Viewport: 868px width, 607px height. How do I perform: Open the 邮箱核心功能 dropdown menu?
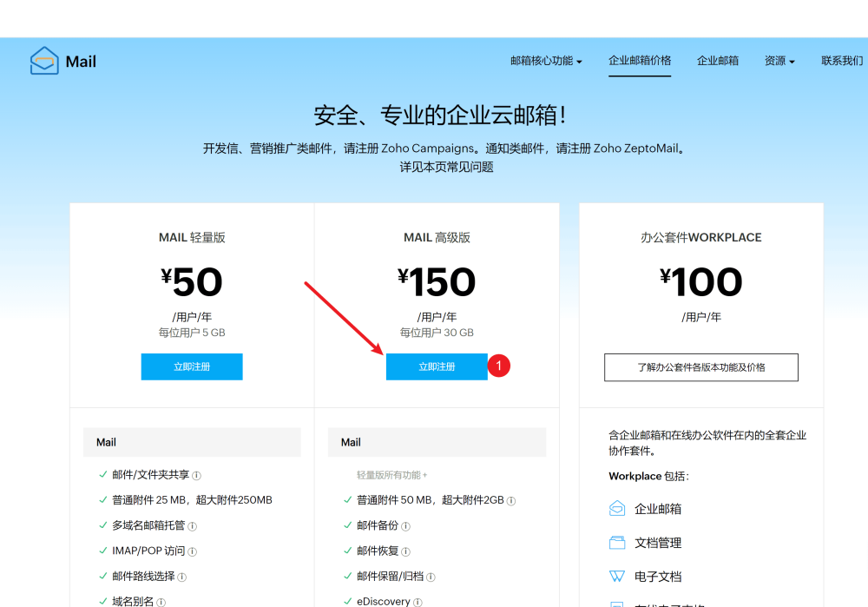(546, 61)
